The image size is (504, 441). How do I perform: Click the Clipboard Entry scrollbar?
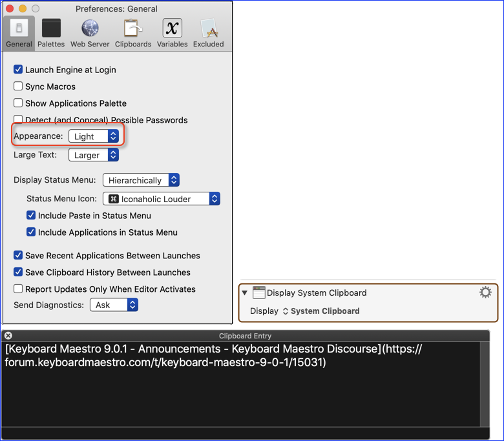click(485, 384)
